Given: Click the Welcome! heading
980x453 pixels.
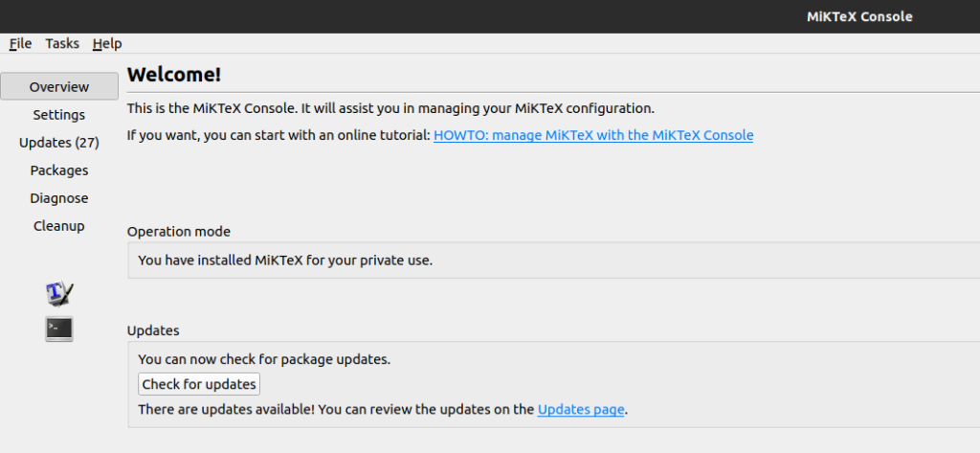Looking at the screenshot, I should [174, 75].
